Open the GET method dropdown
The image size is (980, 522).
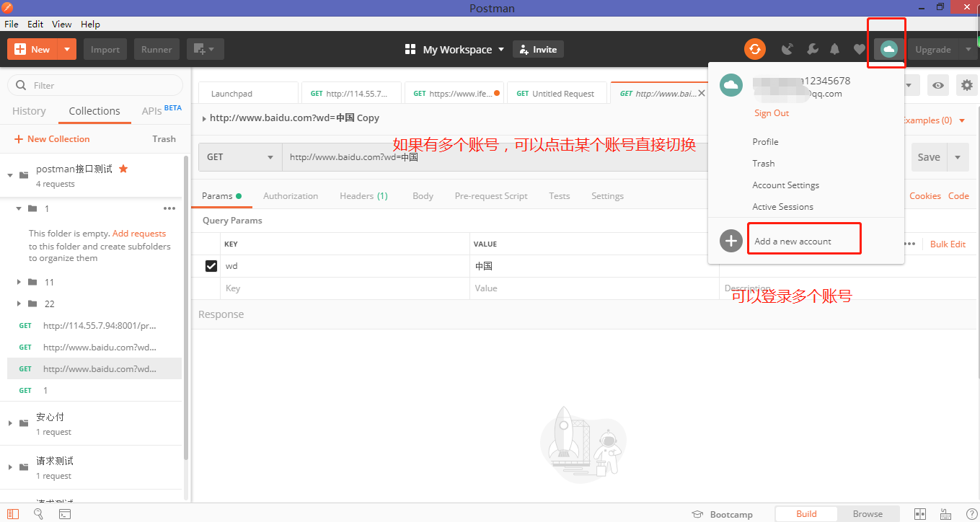coord(240,156)
